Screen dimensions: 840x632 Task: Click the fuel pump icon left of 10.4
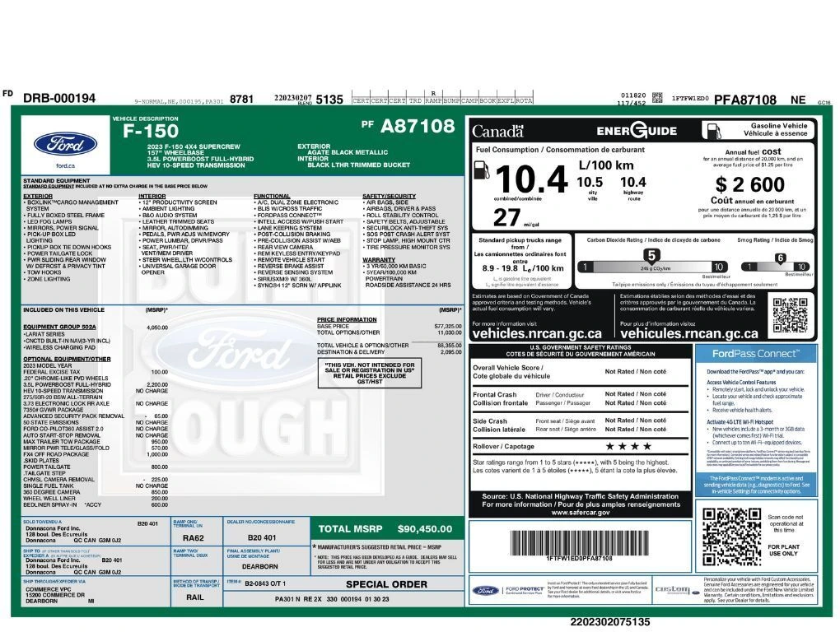[482, 170]
